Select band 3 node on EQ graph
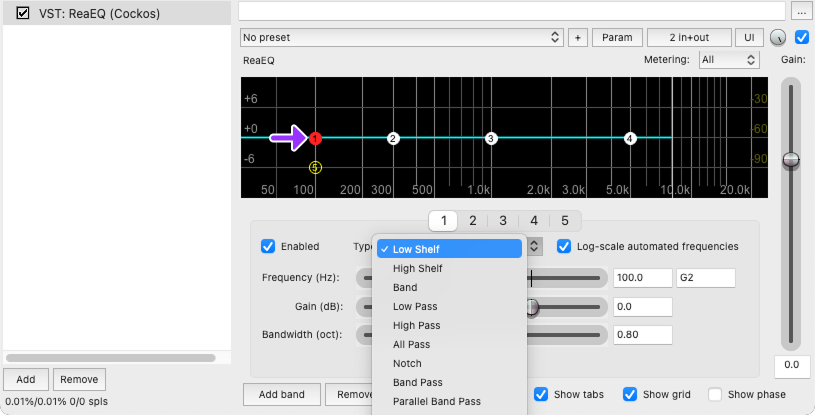815x415 pixels. [x=491, y=138]
